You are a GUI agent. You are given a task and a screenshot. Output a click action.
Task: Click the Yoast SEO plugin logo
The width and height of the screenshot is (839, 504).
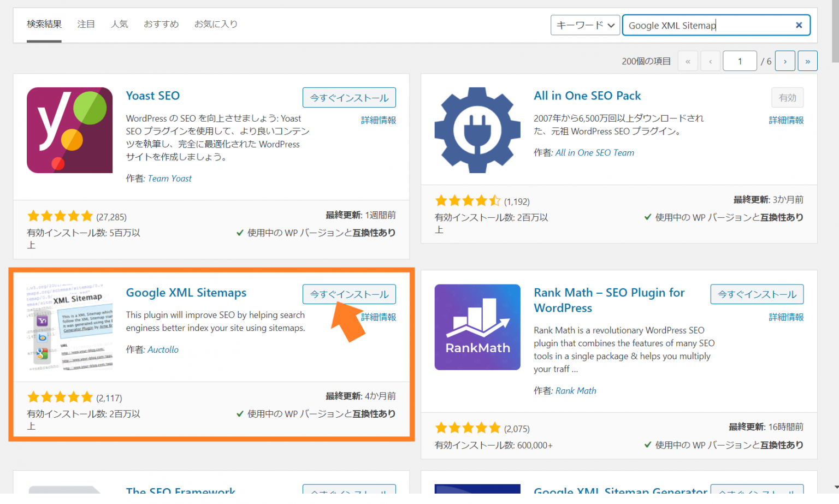[69, 130]
